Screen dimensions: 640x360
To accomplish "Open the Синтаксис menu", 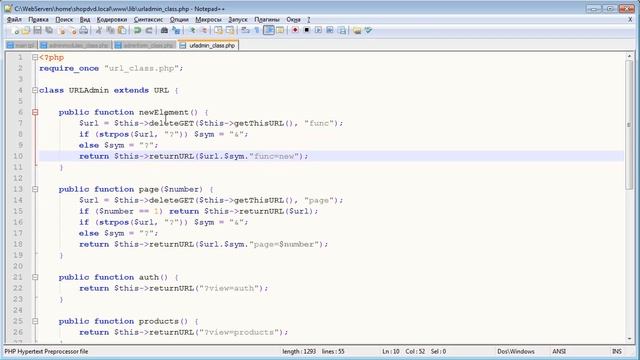I will tap(148, 19).
